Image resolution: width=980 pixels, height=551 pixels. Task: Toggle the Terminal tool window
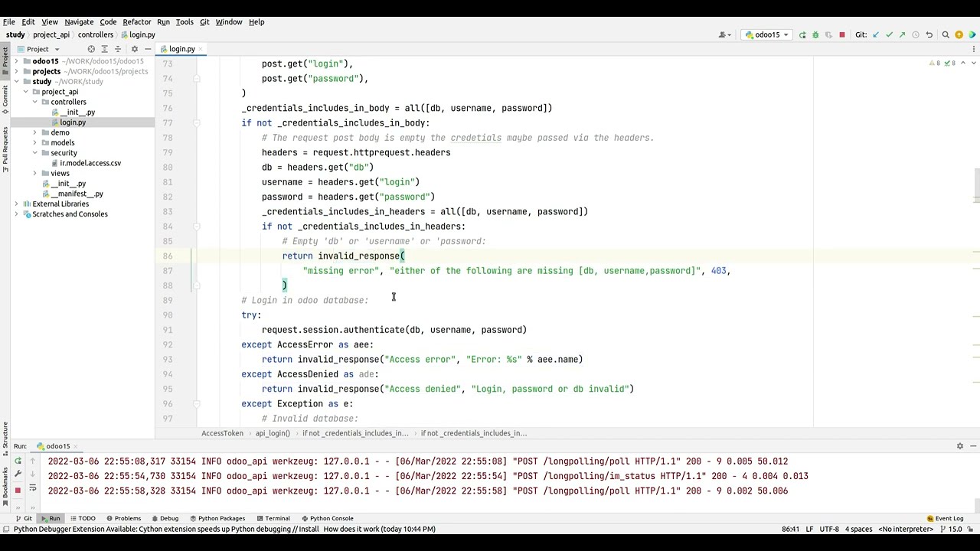point(273,518)
